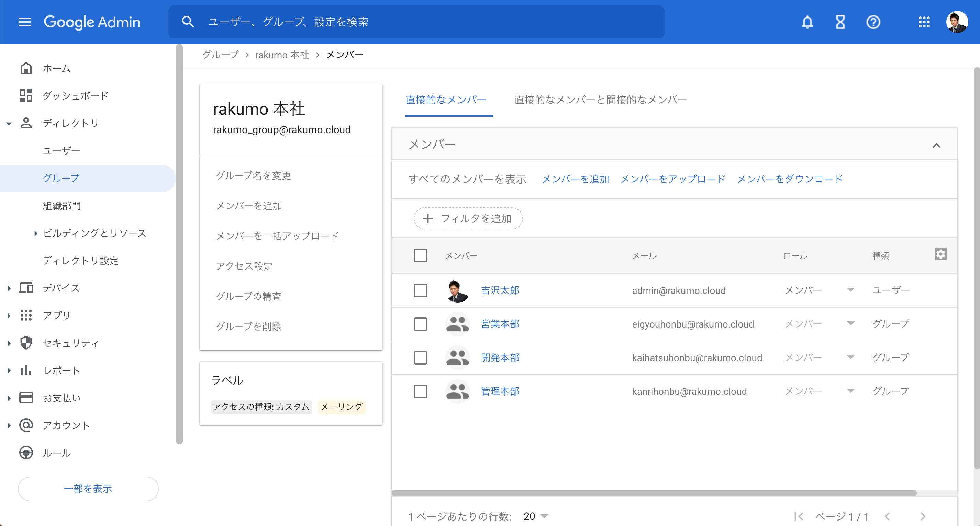The image size is (980, 526).
Task: Select グループ in the sidebar
Action: coord(88,178)
